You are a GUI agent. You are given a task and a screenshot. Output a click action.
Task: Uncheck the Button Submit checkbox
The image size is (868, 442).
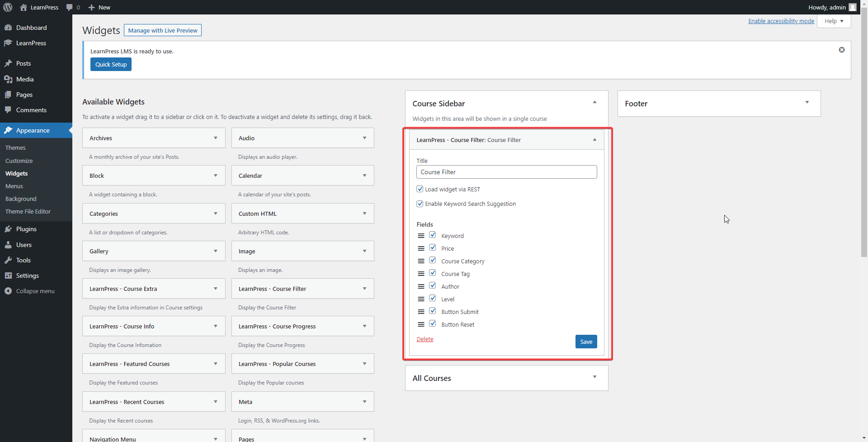[433, 311]
